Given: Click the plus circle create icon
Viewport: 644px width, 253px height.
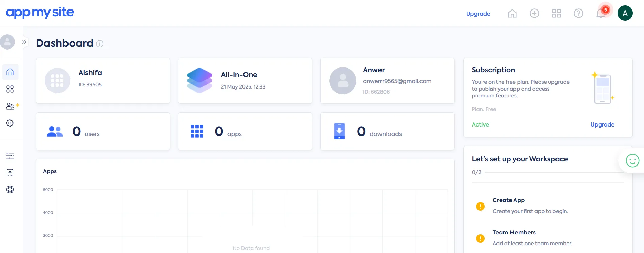Looking at the screenshot, I should pos(534,14).
